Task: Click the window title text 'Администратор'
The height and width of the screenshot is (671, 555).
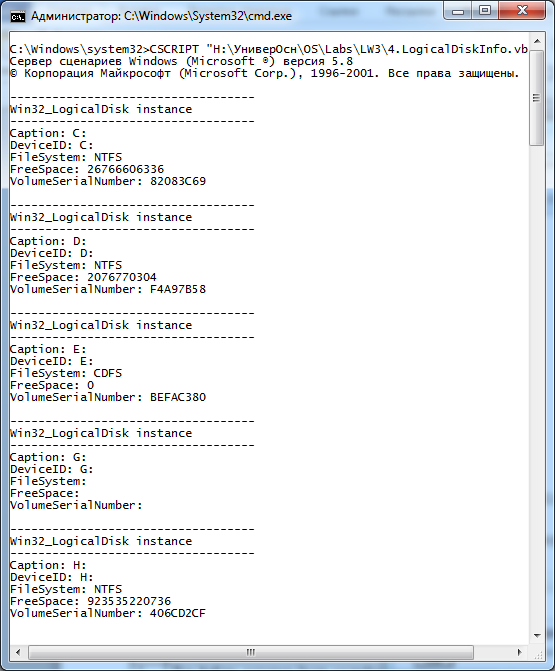Action: [x=76, y=16]
